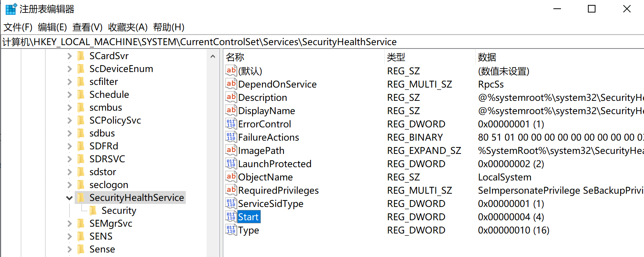The image size is (644, 257).
Task: Click the 类型 column header
Action: (x=396, y=57)
